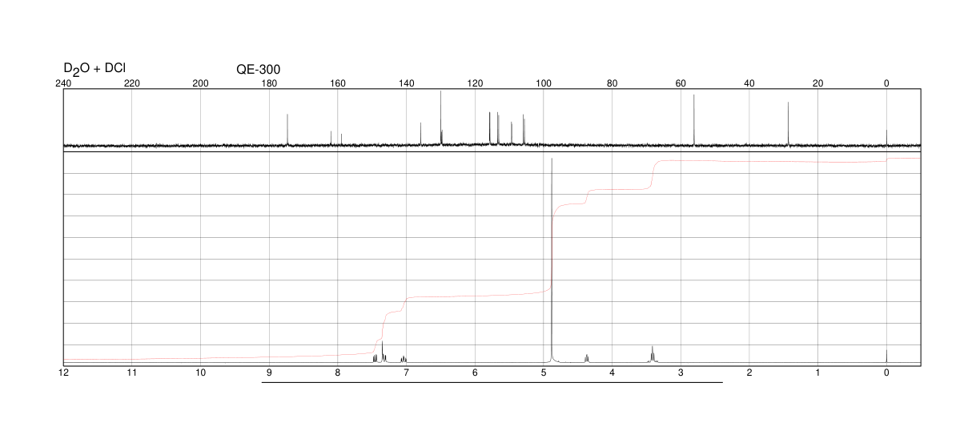Click the 3 ppm label on proton axis
Image resolution: width=980 pixels, height=423 pixels.
coord(681,373)
